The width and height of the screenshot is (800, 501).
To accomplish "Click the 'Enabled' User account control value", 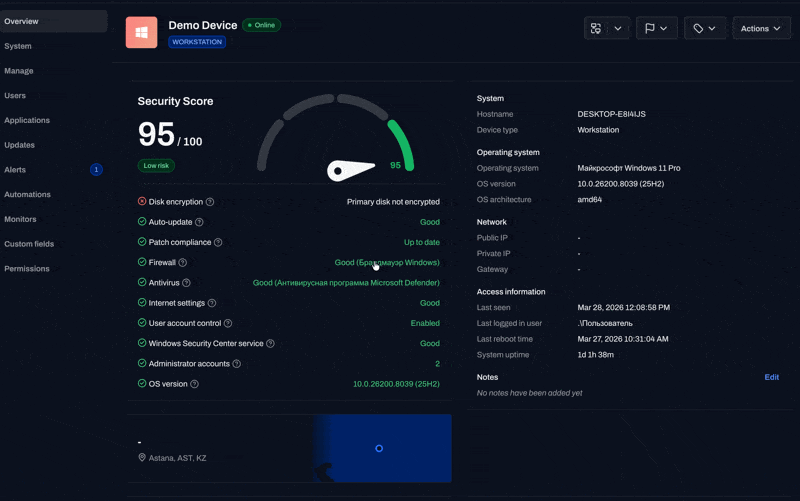I will point(425,323).
